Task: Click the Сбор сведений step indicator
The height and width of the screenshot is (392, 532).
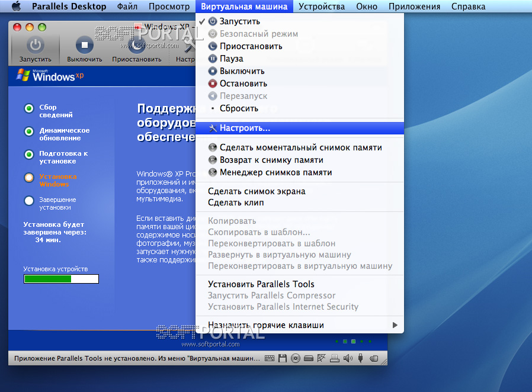Action: (29, 108)
